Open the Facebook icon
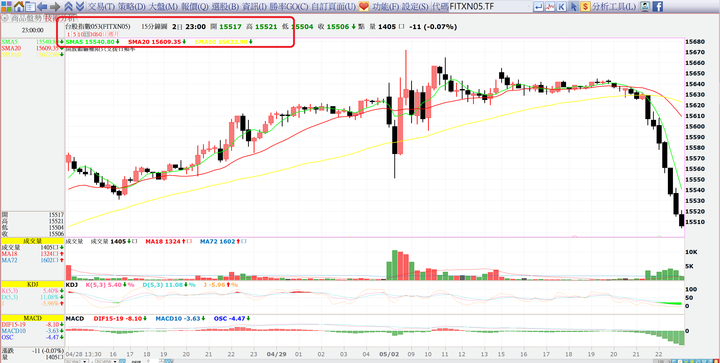 click(x=658, y=6)
